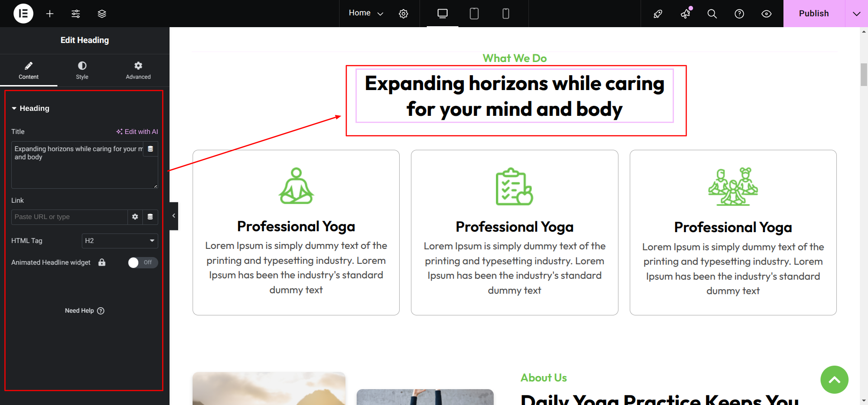Open the HTML Tag H2 dropdown
The width and height of the screenshot is (868, 405).
[x=120, y=241]
